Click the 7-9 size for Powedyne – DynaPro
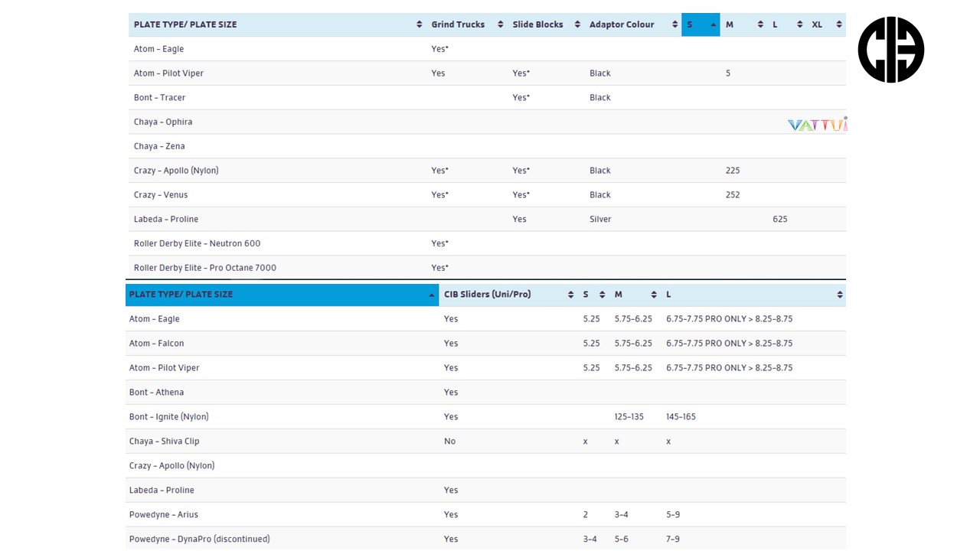The image size is (980, 551). (x=672, y=540)
